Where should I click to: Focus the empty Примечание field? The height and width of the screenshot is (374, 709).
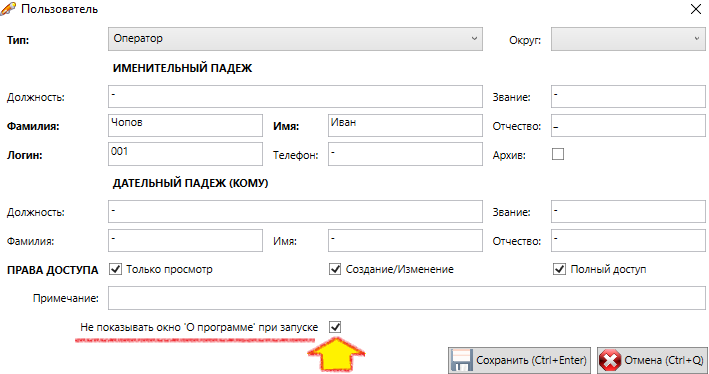click(406, 298)
